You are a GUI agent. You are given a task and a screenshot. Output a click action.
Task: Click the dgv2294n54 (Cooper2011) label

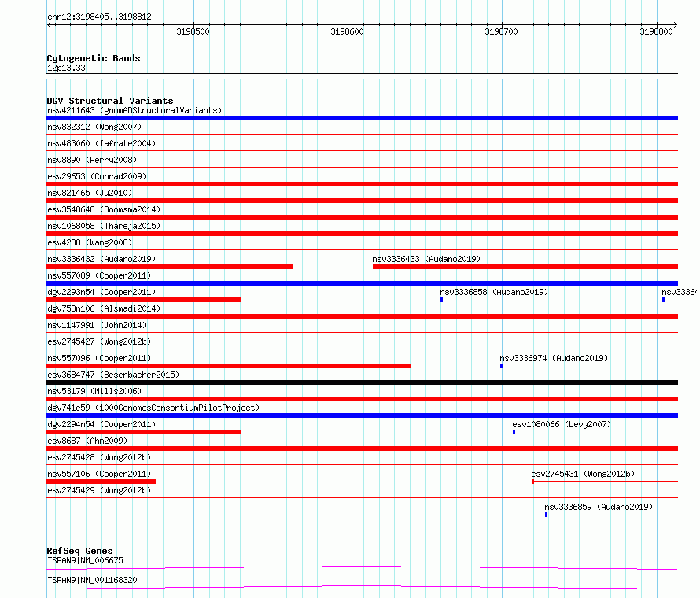[101, 424]
